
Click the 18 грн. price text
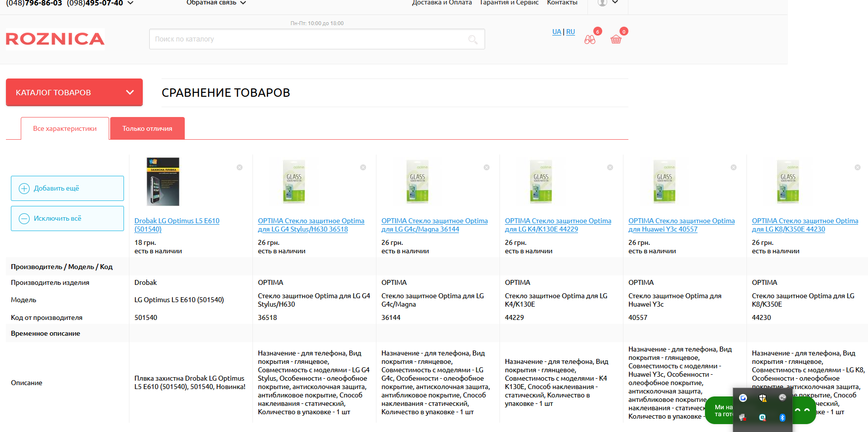(x=145, y=242)
